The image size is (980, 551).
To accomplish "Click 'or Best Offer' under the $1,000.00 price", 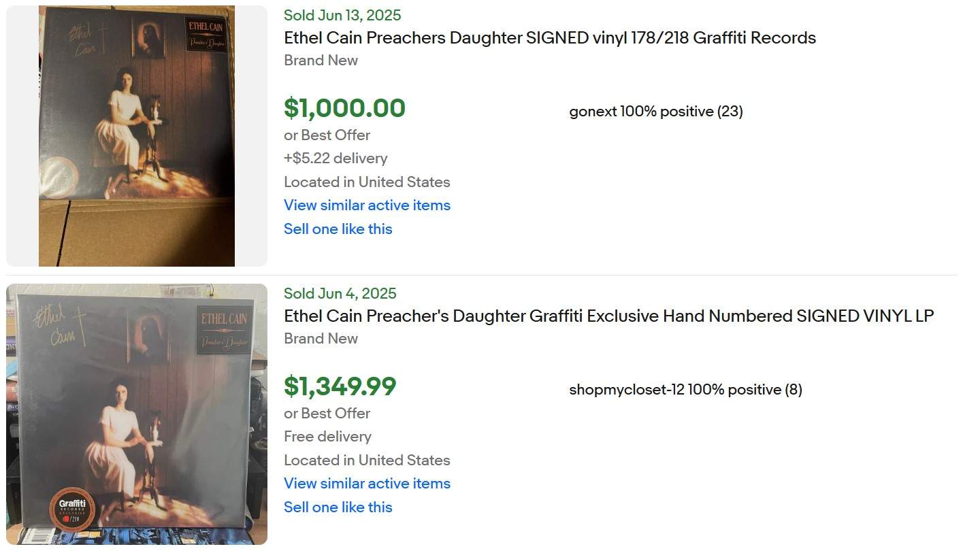I will [327, 135].
